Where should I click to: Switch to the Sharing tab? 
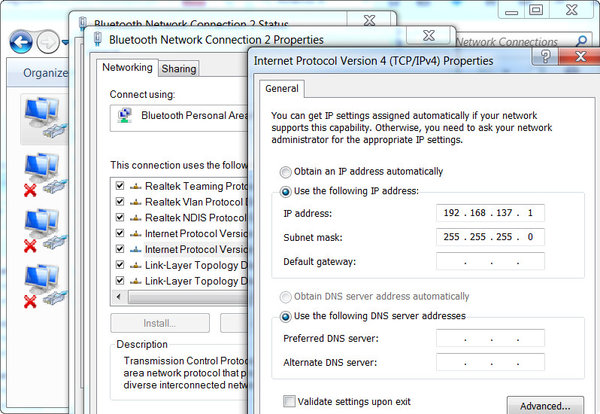(179, 69)
